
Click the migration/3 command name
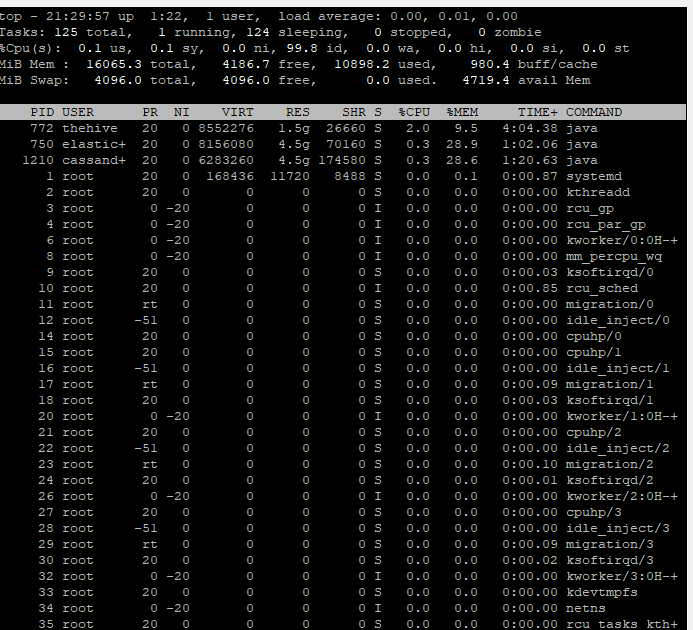point(610,544)
